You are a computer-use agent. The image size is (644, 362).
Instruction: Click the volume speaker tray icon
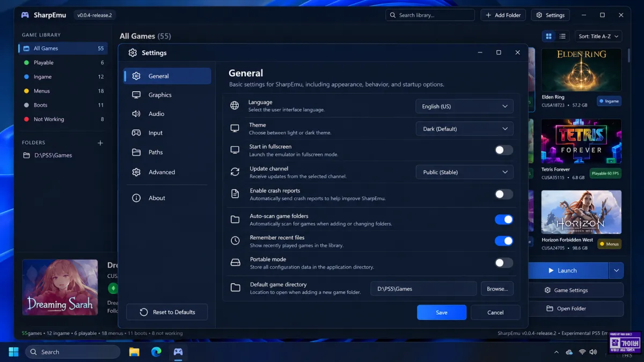tap(593, 352)
